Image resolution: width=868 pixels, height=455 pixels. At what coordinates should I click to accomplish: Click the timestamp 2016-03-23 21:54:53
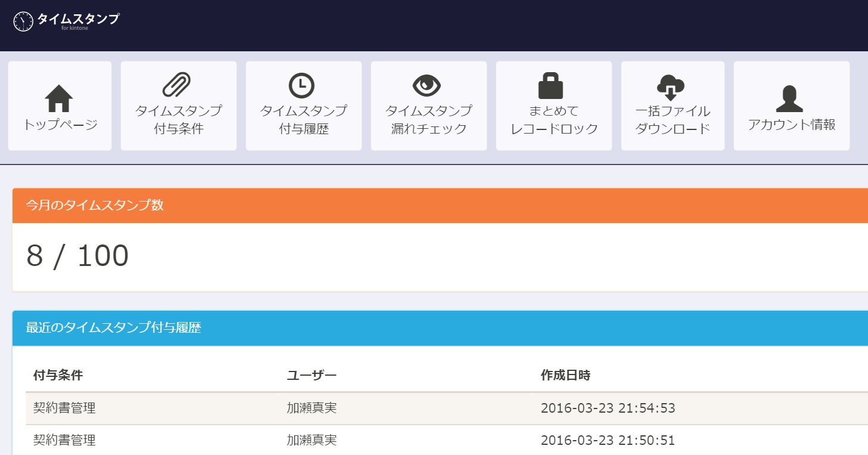(608, 408)
